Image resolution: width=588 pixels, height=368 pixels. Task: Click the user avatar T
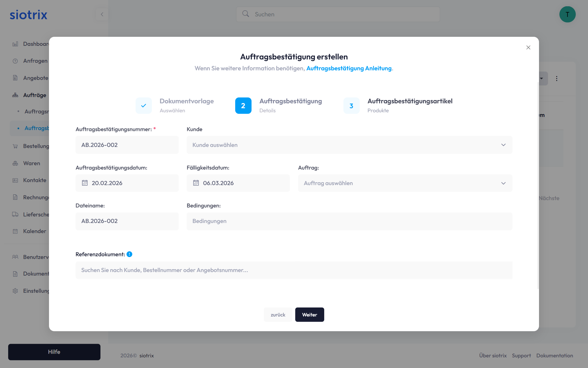coord(567,14)
